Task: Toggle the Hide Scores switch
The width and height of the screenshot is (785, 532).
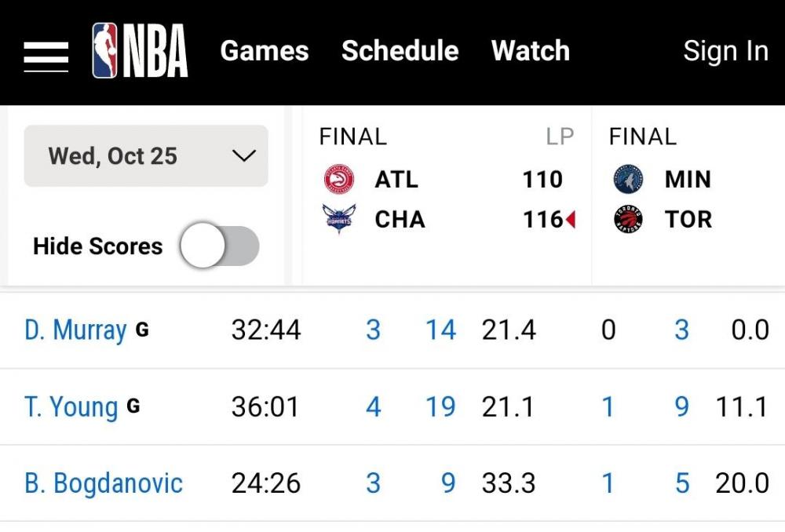Action: pyautogui.click(x=219, y=246)
